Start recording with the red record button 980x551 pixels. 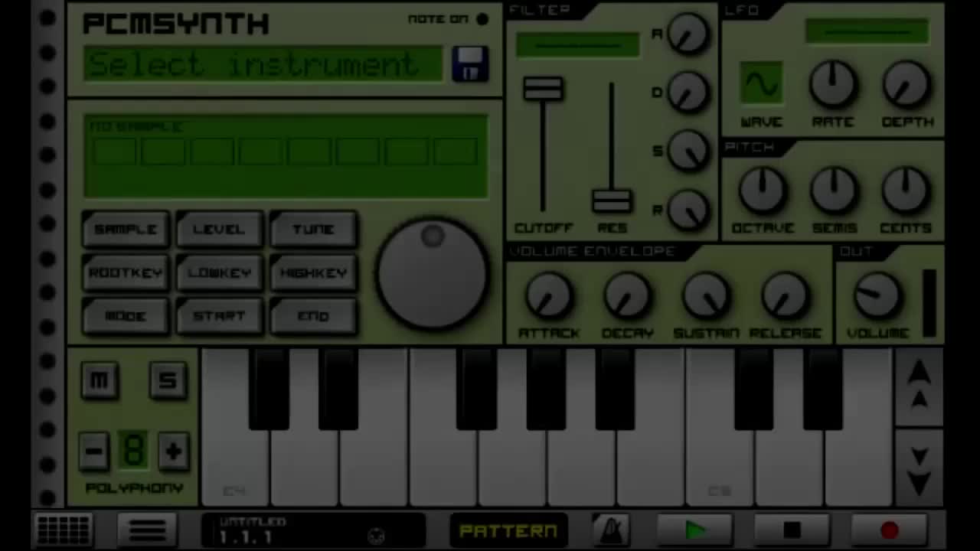tap(889, 530)
